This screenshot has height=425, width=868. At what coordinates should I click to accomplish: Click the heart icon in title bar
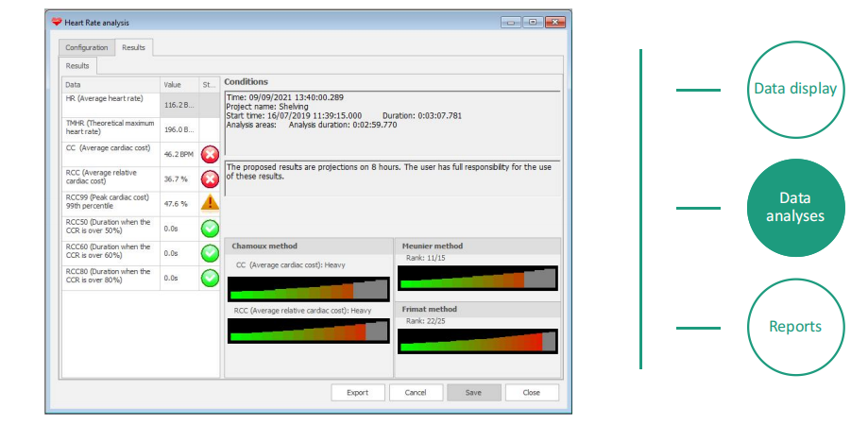57,22
